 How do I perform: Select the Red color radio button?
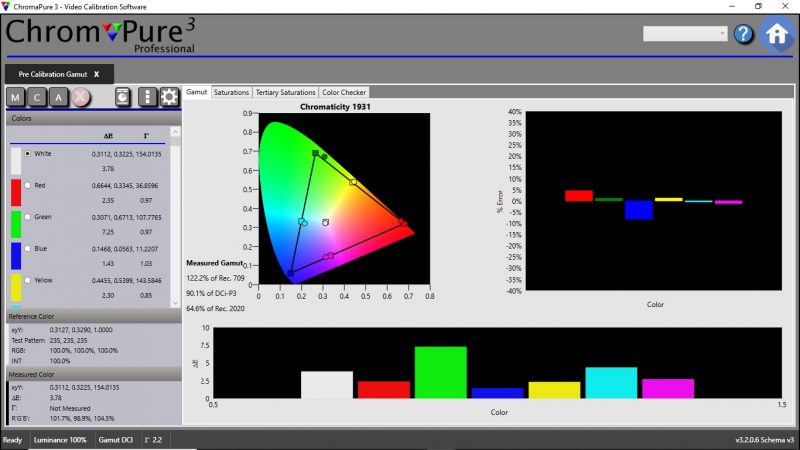27,186
